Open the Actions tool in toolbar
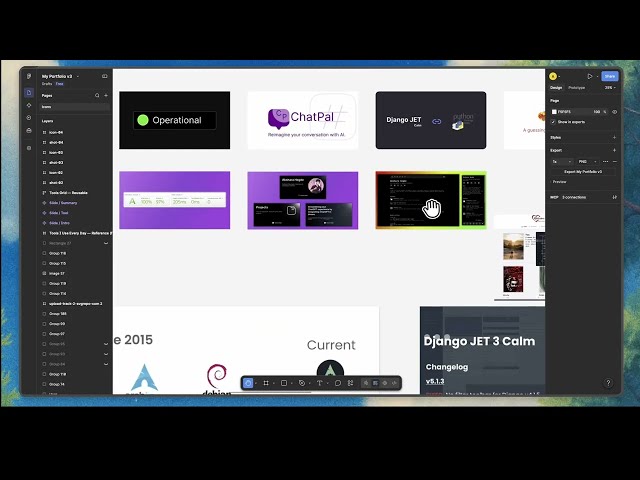640x480 pixels. [351, 383]
